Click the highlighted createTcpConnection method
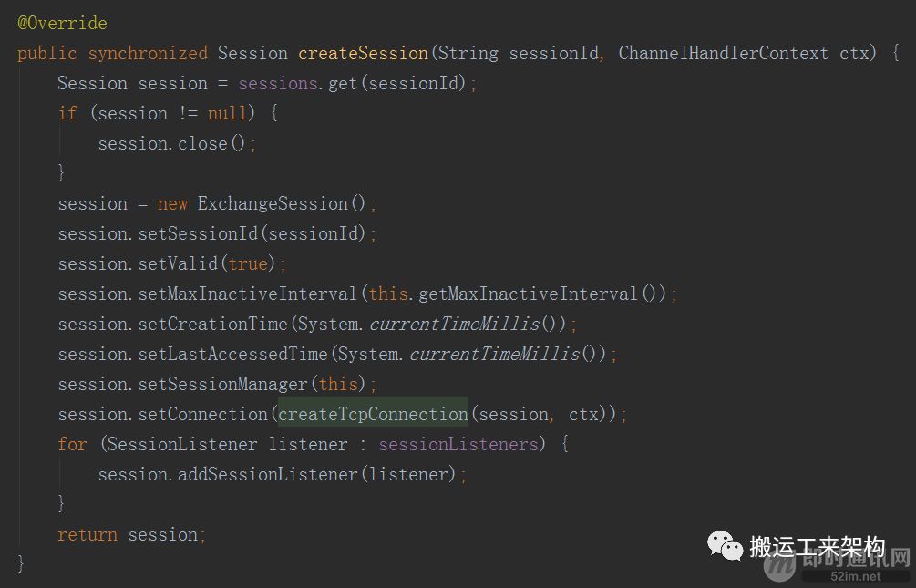The height and width of the screenshot is (588, 916). 373,414
